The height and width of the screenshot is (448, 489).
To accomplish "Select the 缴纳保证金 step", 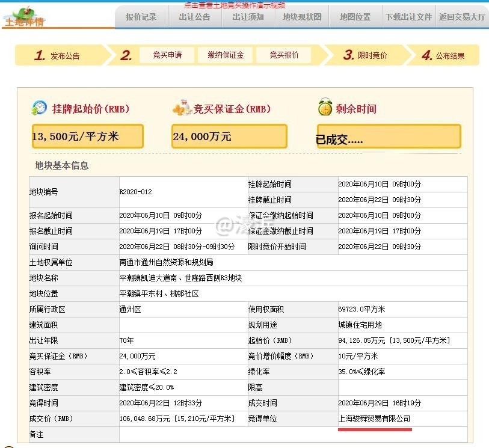I will coord(225,55).
